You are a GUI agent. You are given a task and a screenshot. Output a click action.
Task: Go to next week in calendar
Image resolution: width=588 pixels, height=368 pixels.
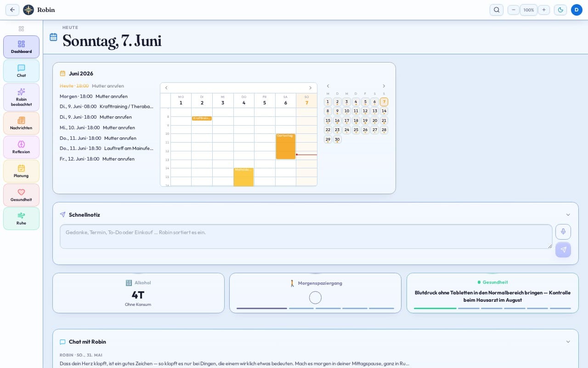click(310, 88)
